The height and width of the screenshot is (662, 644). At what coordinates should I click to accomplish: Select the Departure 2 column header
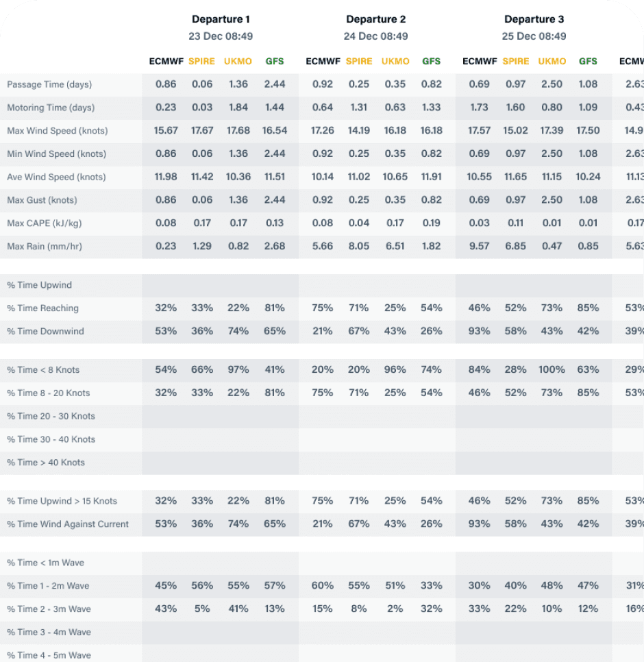point(375,19)
